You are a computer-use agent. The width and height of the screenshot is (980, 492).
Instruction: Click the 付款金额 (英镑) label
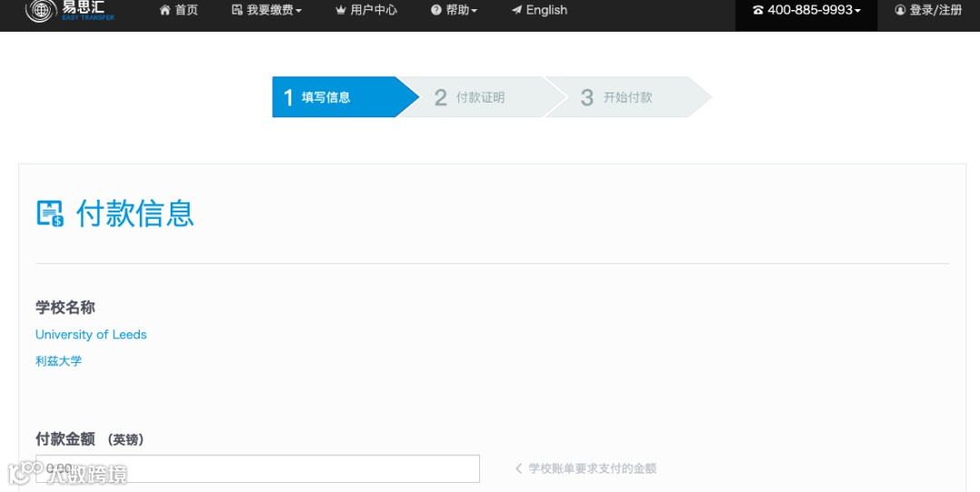[x=90, y=439]
